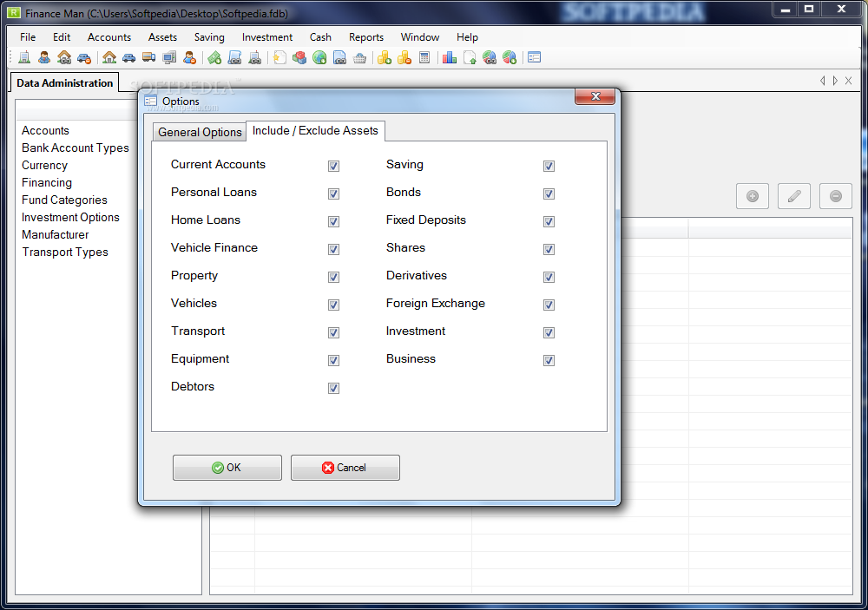Select Fund Categories in the list
The height and width of the screenshot is (610, 868).
pyautogui.click(x=64, y=200)
